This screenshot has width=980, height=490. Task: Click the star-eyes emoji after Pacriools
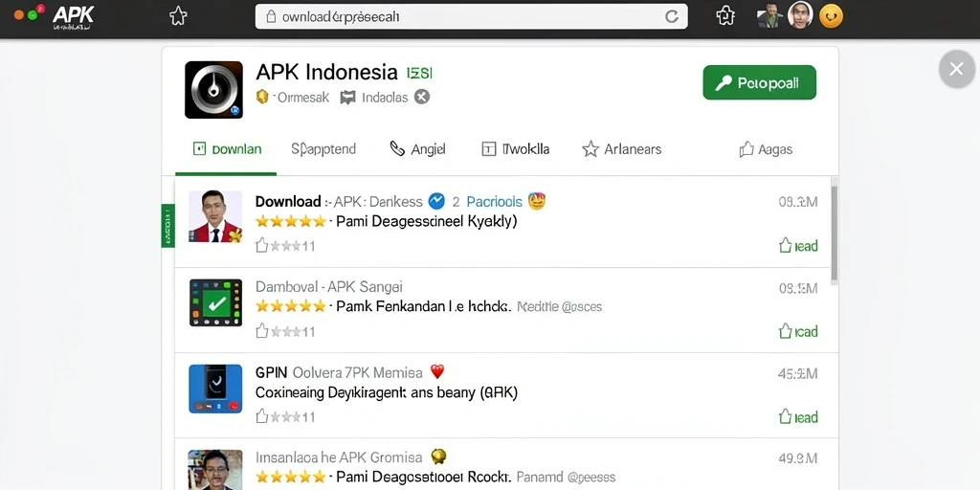(537, 201)
